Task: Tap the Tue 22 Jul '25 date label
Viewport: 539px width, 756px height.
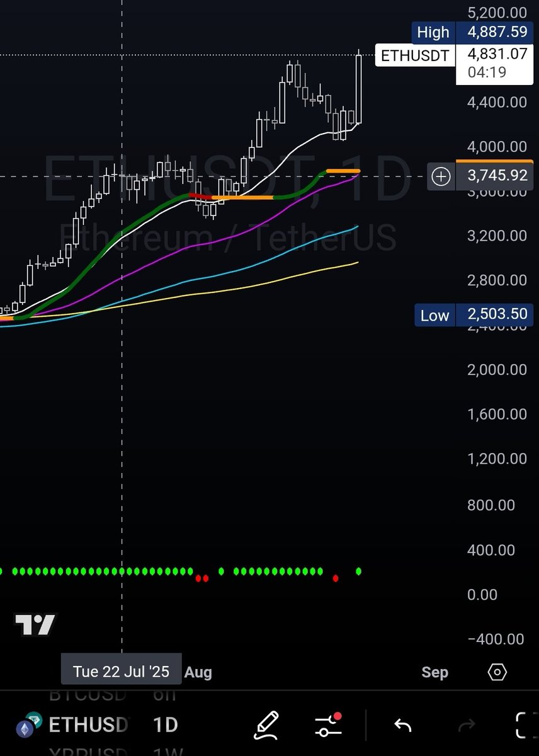Action: [x=120, y=670]
